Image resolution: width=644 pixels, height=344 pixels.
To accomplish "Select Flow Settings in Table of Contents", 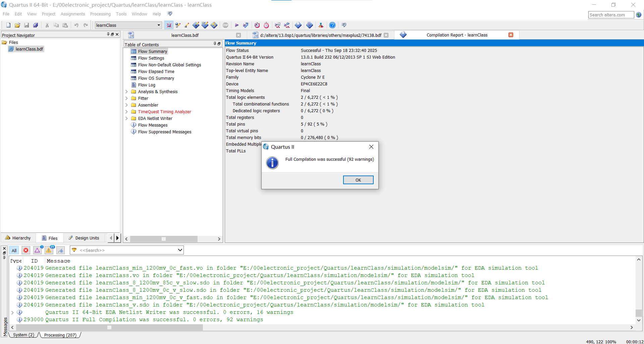I will tap(151, 58).
